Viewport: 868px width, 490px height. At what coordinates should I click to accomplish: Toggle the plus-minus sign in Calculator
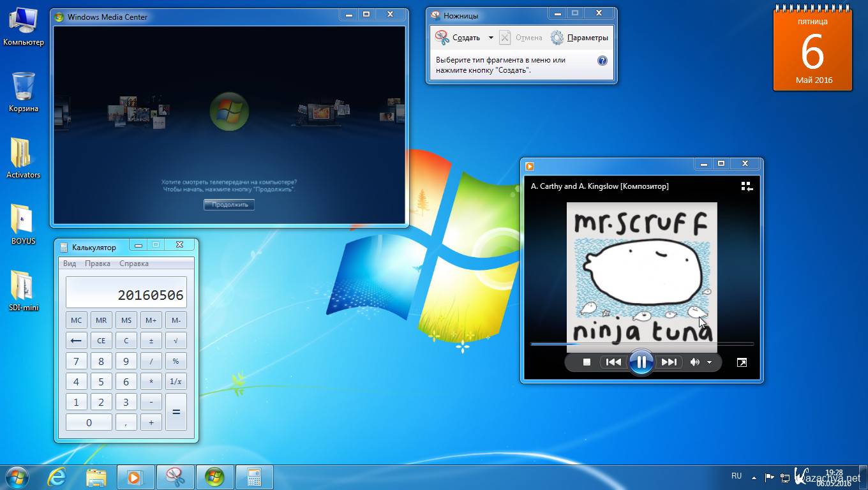click(x=151, y=341)
